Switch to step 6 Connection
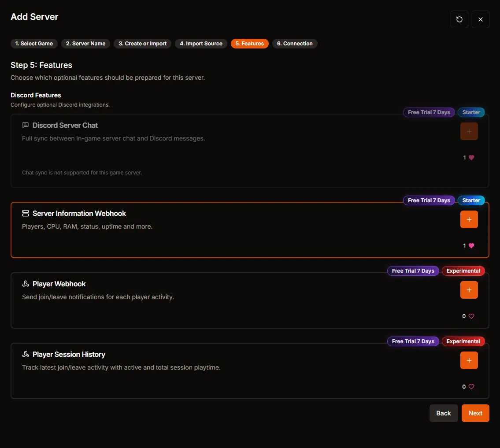This screenshot has width=500, height=448. (x=295, y=44)
